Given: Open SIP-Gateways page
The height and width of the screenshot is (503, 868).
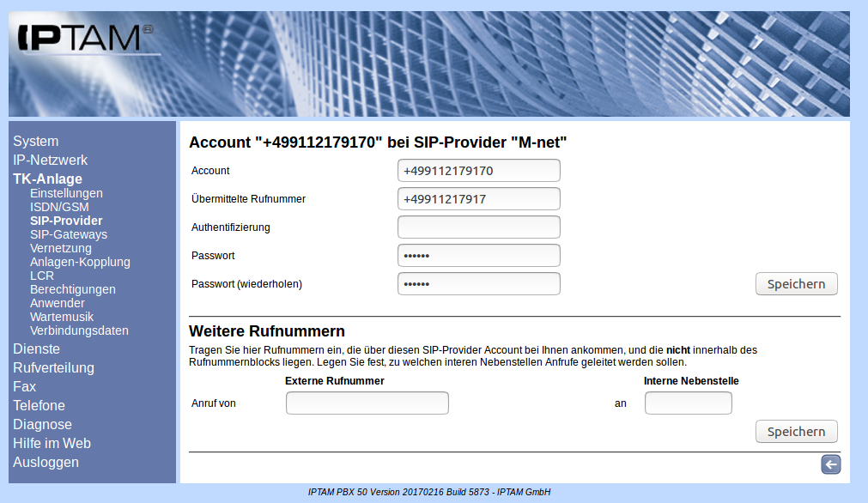Looking at the screenshot, I should (x=69, y=234).
